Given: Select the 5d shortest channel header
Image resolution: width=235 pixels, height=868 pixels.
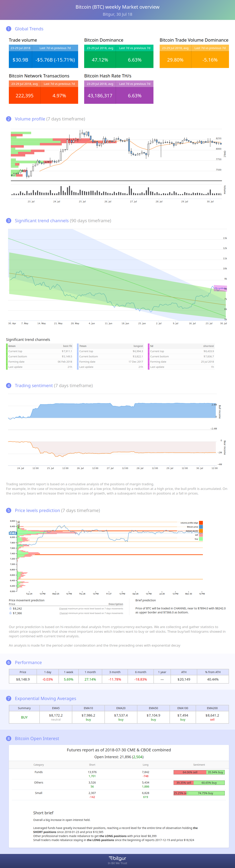Looking at the screenshot, I should (x=182, y=346).
